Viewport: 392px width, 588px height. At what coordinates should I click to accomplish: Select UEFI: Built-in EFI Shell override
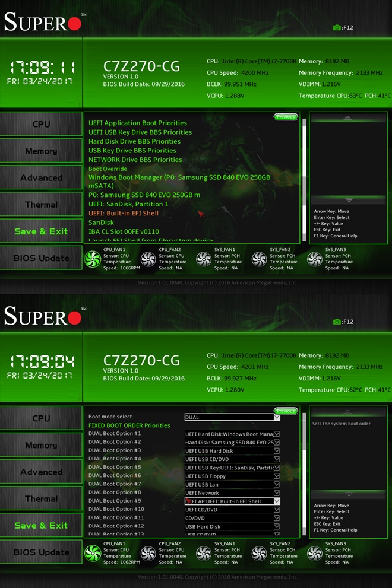tap(124, 214)
